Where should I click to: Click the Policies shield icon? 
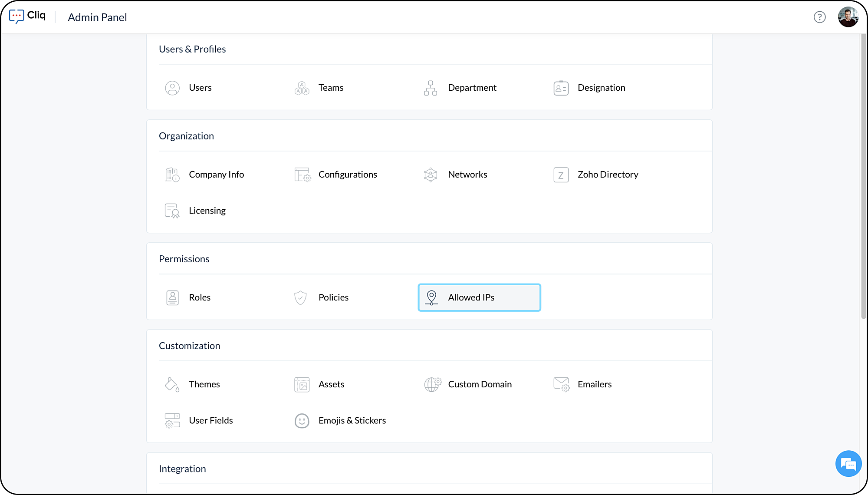(300, 298)
